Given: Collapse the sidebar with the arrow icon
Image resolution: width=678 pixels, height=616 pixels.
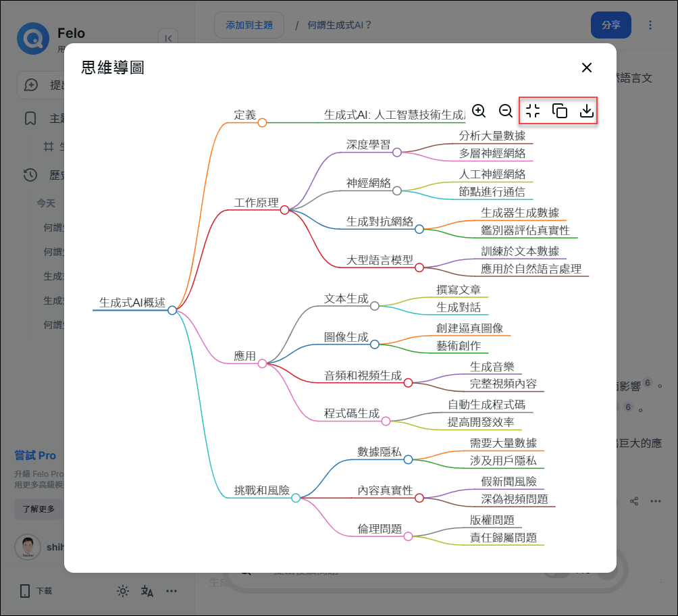Looking at the screenshot, I should coord(168,38).
